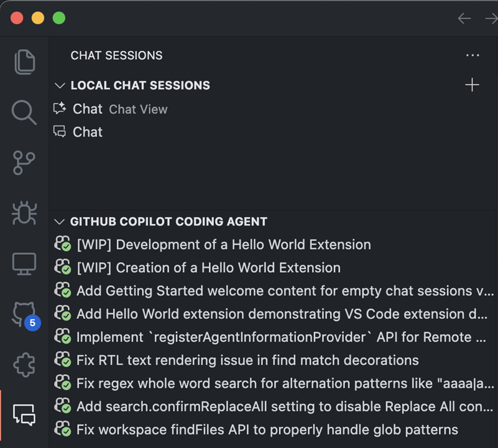Open the Remote Explorer view
Image resolution: width=498 pixels, height=448 pixels.
(24, 263)
